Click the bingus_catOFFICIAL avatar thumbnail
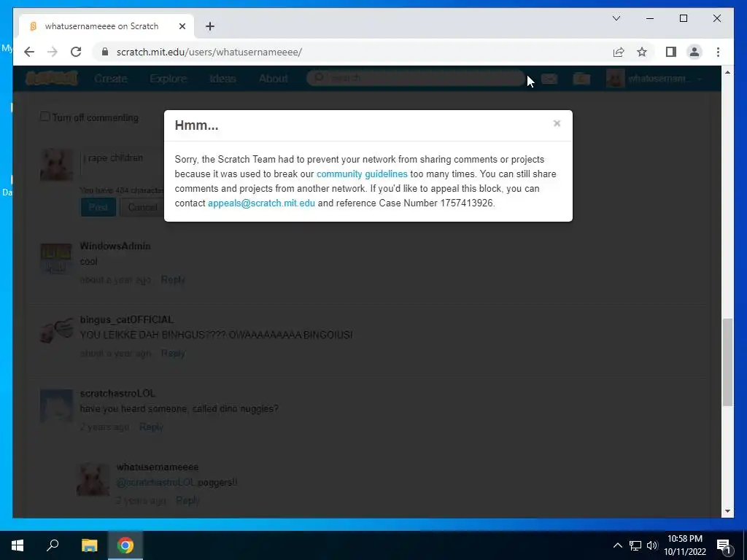This screenshot has height=560, width=747. pos(56,332)
